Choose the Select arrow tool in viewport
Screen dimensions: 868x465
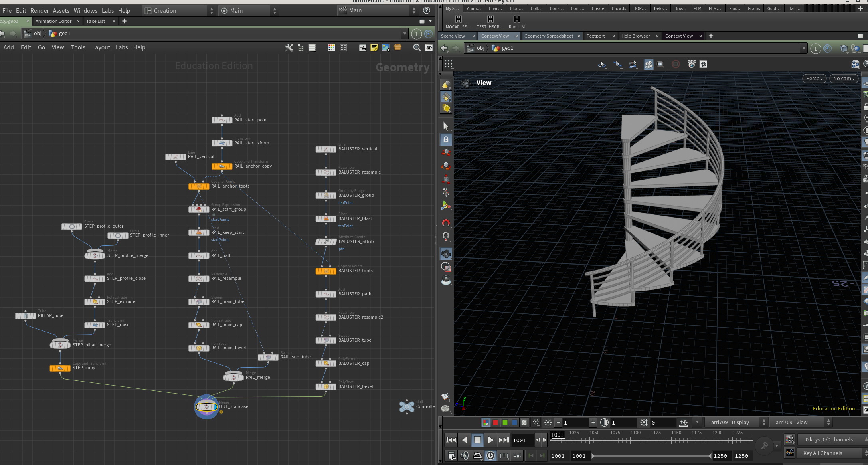(446, 127)
